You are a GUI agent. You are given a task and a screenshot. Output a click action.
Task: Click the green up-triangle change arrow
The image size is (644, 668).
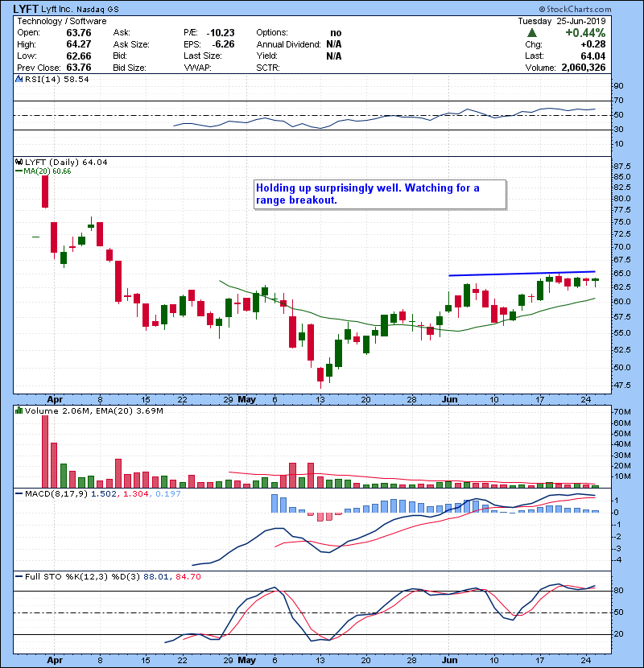point(531,33)
